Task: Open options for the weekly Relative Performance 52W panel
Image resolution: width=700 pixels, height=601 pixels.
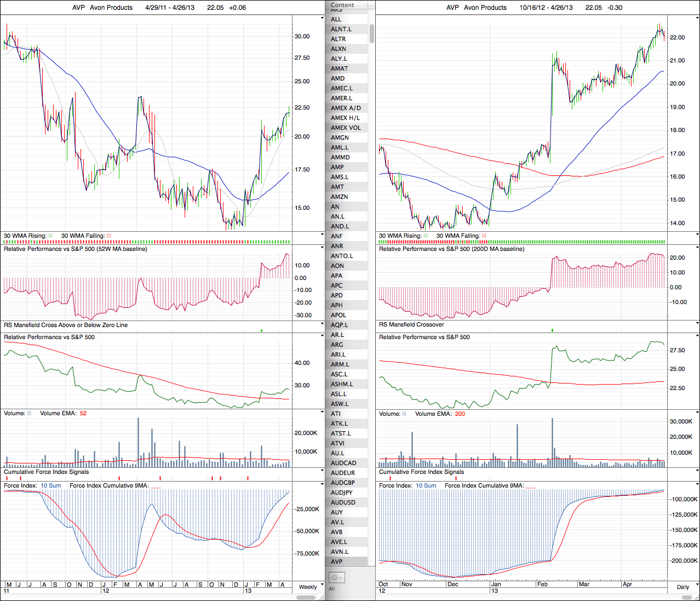Action: pyautogui.click(x=322, y=248)
